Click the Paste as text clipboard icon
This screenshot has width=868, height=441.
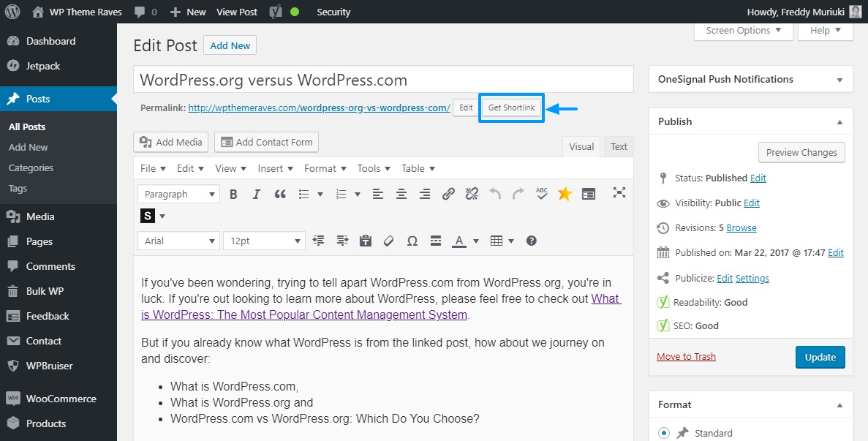pyautogui.click(x=366, y=241)
